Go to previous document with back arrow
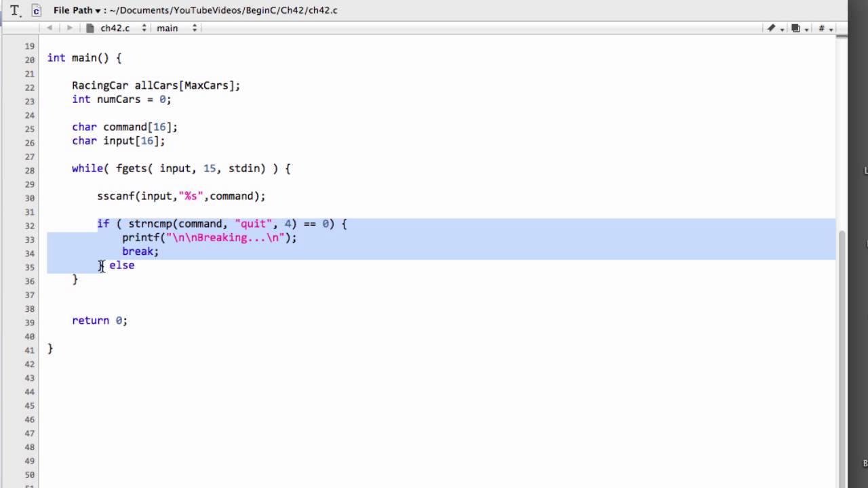 coord(50,28)
